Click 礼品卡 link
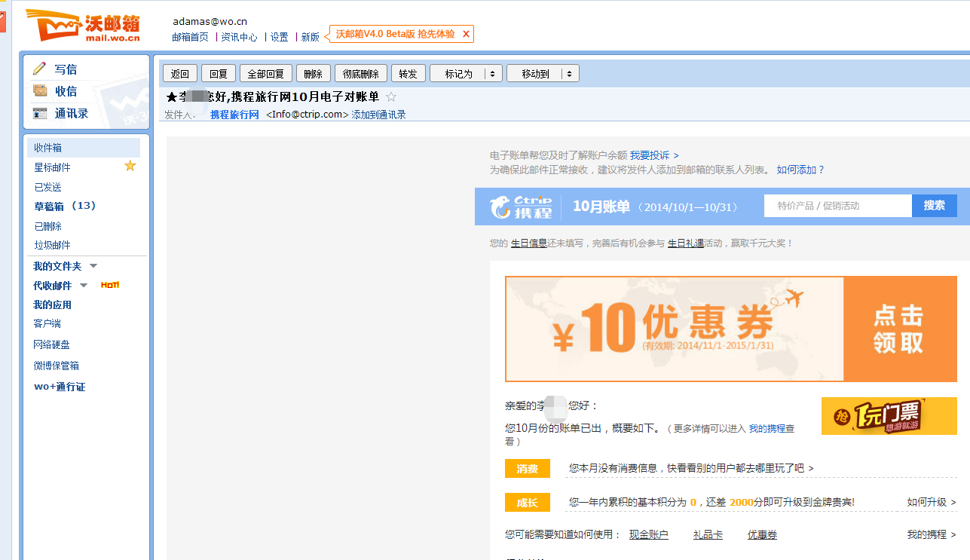 (x=708, y=534)
